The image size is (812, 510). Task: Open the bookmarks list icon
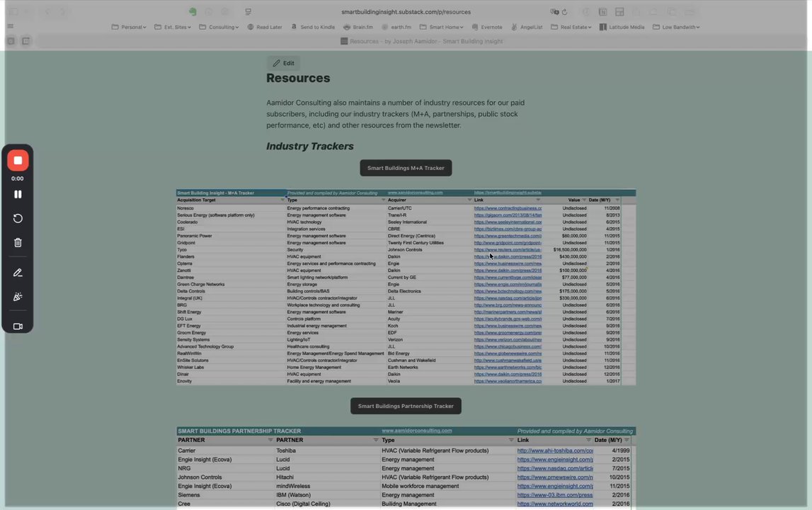pos(11,26)
